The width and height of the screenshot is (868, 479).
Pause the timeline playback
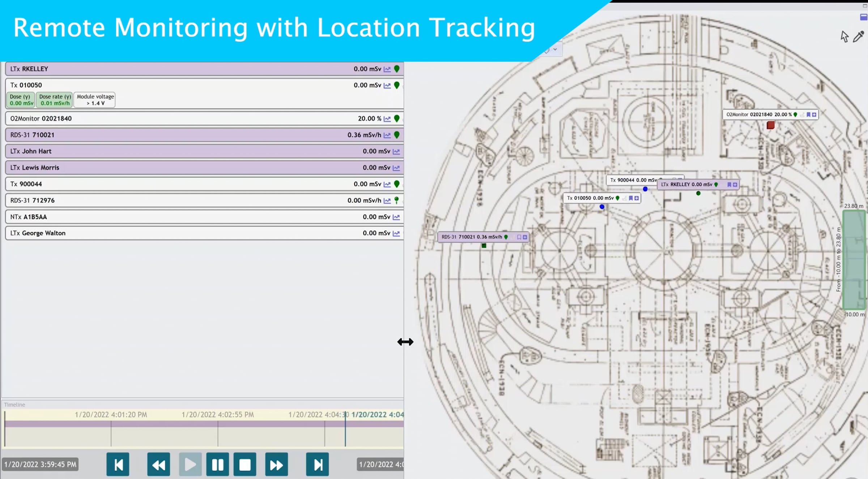coord(218,465)
